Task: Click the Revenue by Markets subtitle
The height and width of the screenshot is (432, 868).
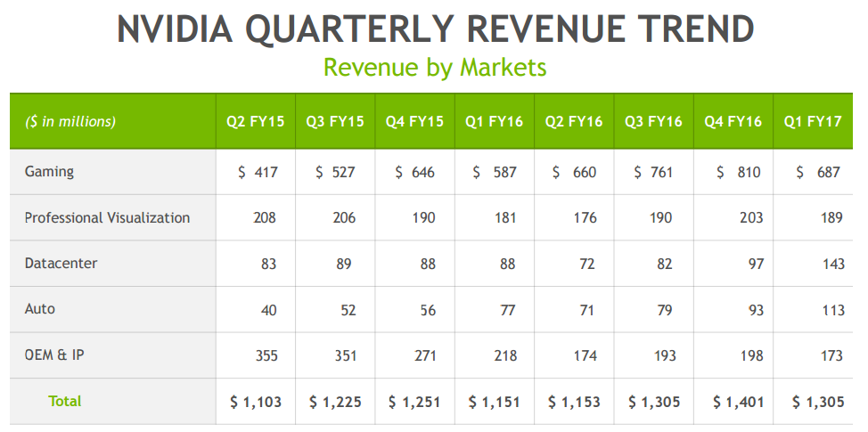Action: tap(435, 68)
